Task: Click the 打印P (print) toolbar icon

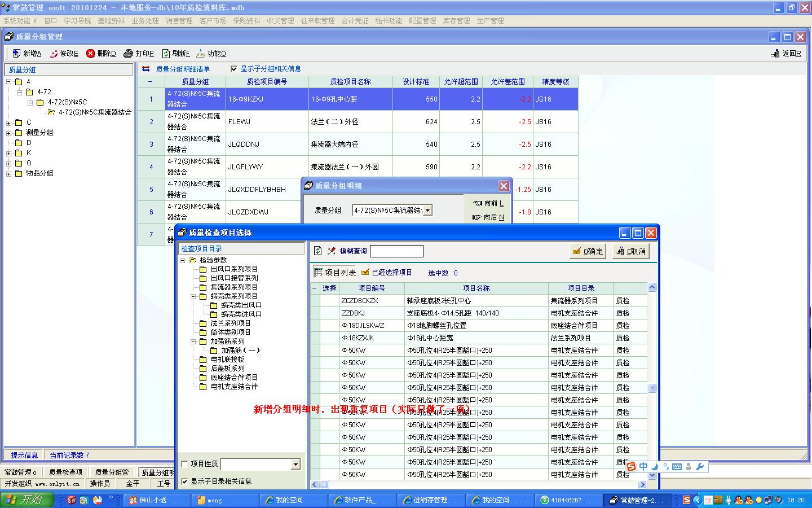Action: [129, 54]
